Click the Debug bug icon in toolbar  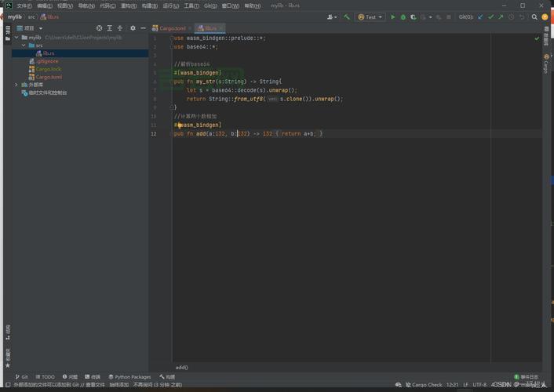click(x=403, y=16)
